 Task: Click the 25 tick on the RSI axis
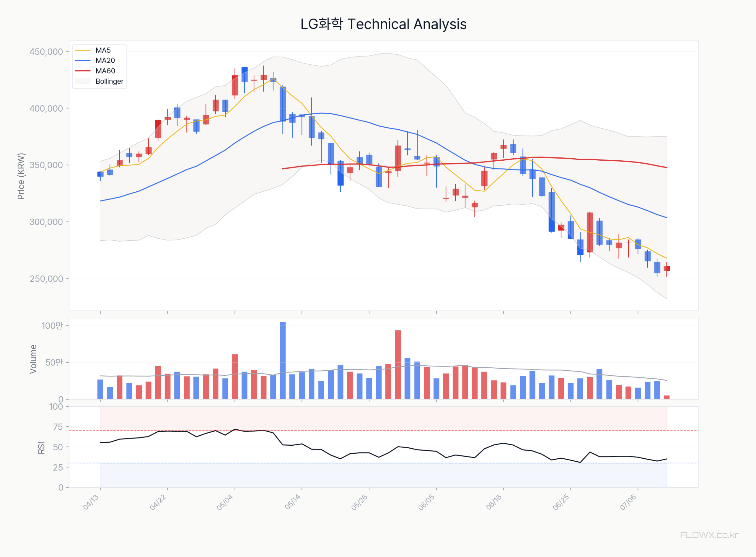[58, 467]
